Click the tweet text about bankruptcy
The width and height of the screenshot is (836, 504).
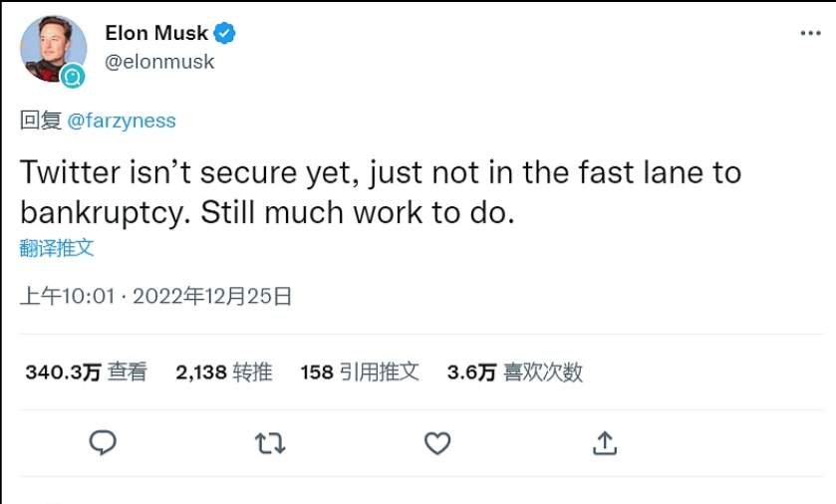click(x=379, y=192)
